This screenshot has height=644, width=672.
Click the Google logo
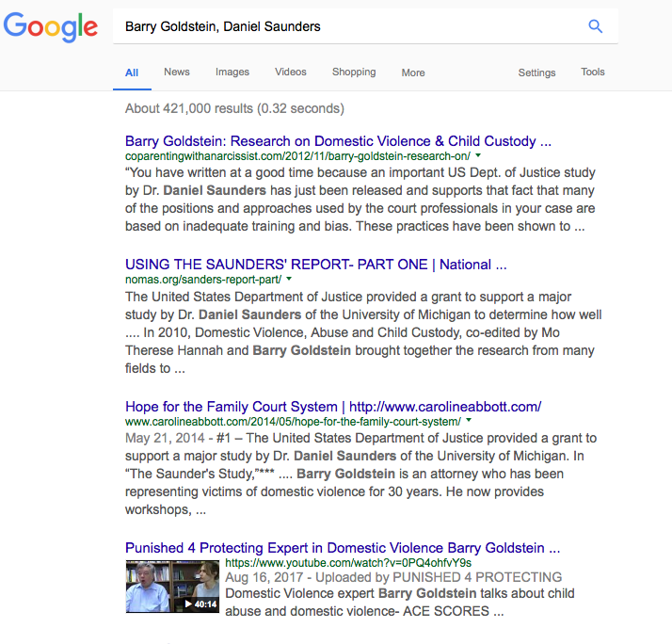[51, 27]
